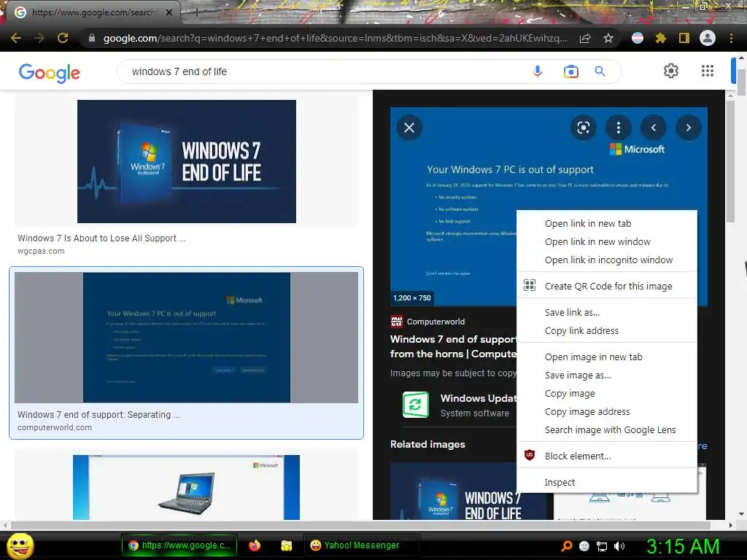Click the striped extension icon in toolbar
The width and height of the screenshot is (747, 560).
coord(638,38)
